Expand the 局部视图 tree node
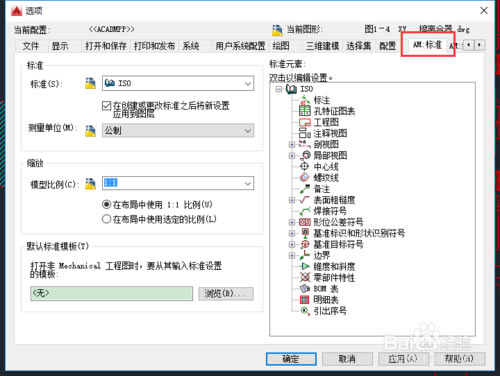The image size is (500, 376). pyautogui.click(x=292, y=155)
